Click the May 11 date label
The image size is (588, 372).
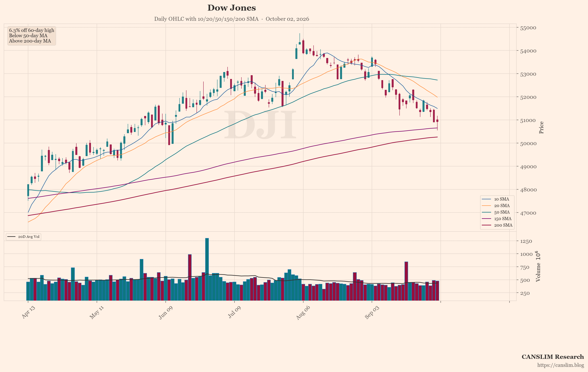click(x=96, y=312)
